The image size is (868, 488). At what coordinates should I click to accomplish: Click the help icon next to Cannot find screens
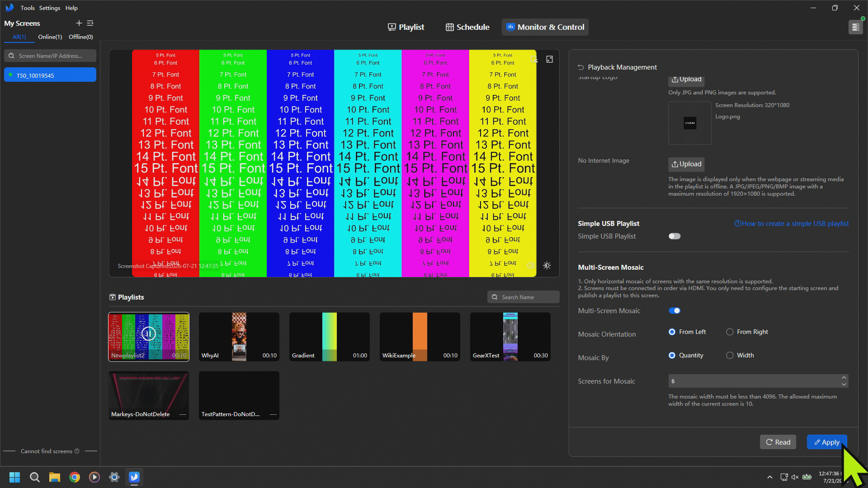coord(77,451)
